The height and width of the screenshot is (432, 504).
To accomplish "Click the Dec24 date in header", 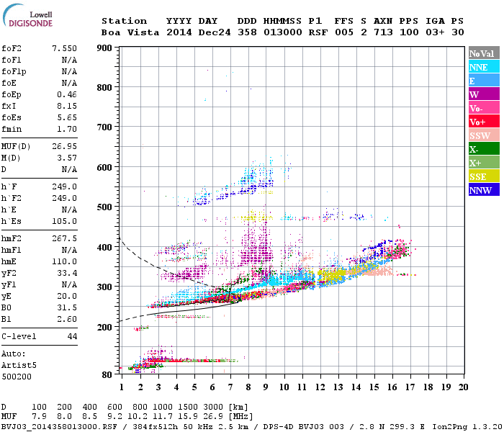I will point(214,32).
